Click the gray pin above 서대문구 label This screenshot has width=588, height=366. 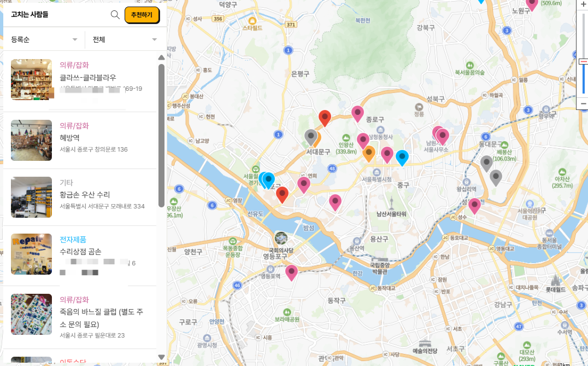tap(311, 137)
